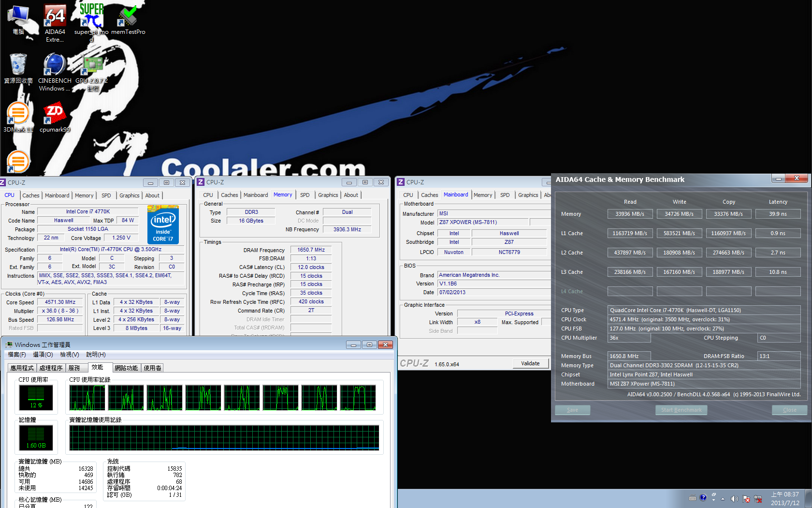The image size is (812, 508).
Task: Click the Windows 工作管理員 title bar icon
Action: (x=9, y=344)
